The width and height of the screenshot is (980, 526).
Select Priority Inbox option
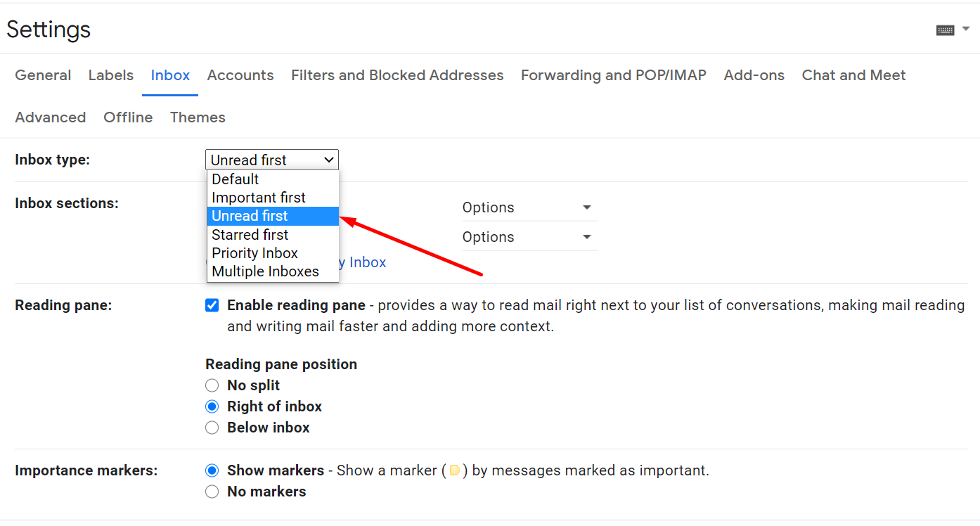(x=273, y=253)
